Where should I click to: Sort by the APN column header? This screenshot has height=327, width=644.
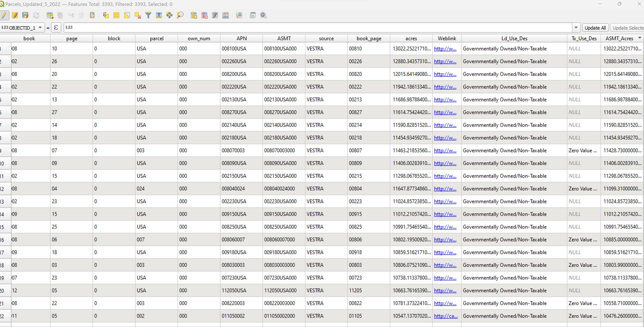click(x=241, y=39)
